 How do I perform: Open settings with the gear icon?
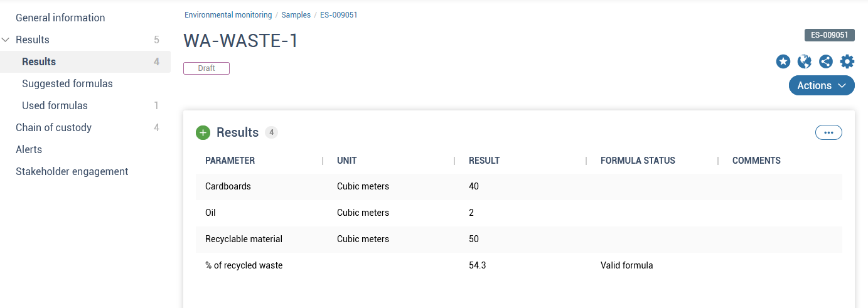847,61
